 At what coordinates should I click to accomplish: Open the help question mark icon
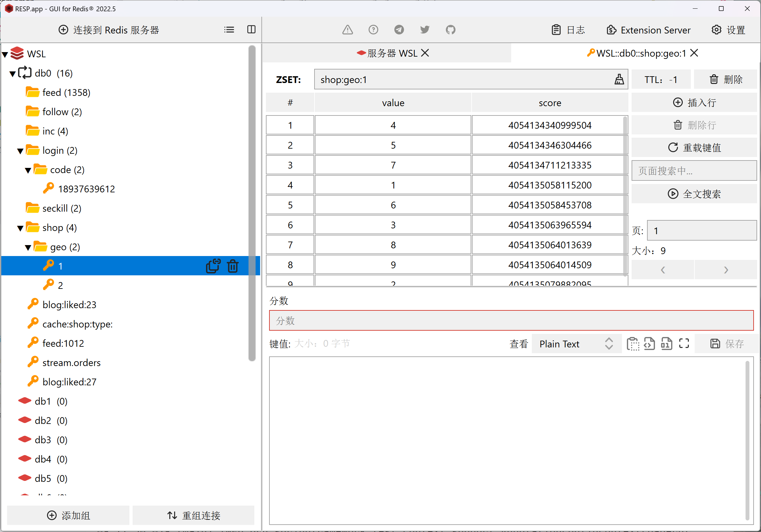pos(373,30)
